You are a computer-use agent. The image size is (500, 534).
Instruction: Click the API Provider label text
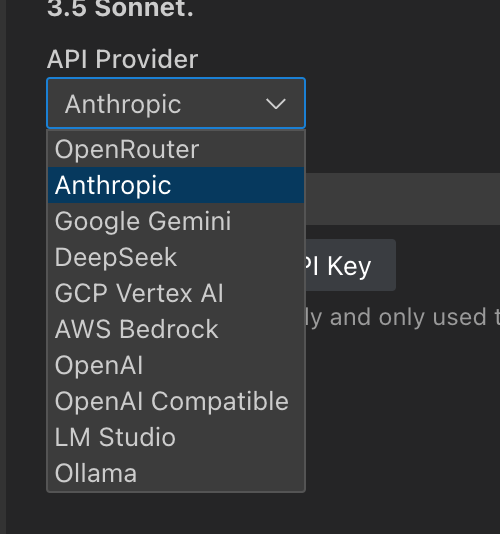122,59
